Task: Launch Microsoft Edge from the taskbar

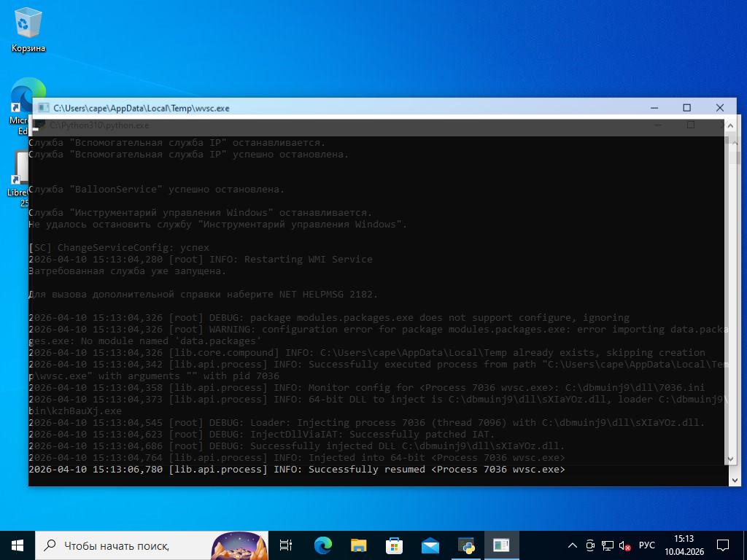Action: [x=322, y=545]
